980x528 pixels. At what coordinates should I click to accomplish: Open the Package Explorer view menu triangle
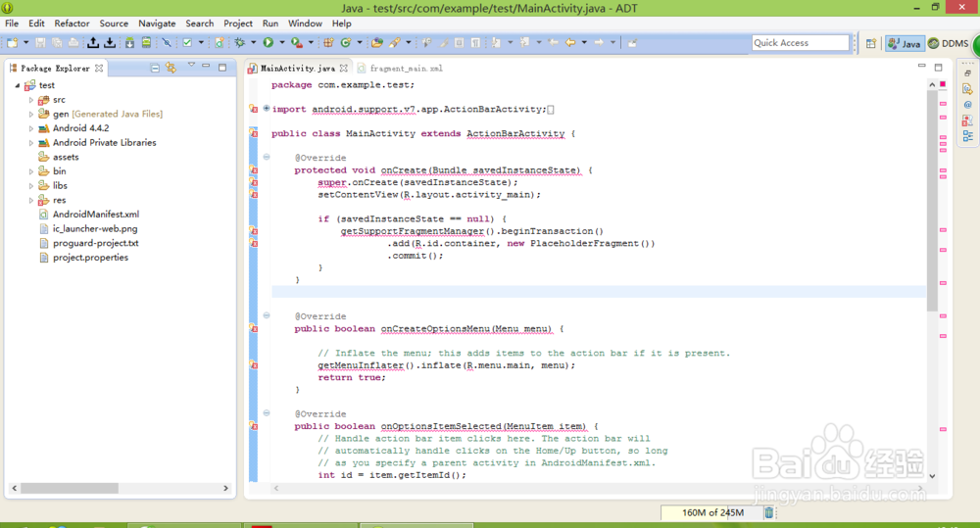click(x=191, y=65)
